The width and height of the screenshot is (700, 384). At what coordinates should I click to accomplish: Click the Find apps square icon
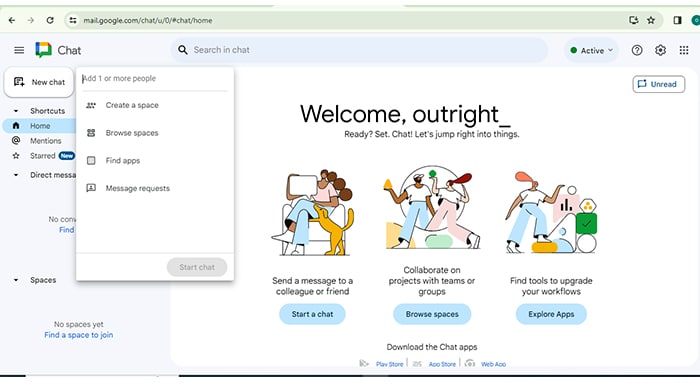click(91, 161)
